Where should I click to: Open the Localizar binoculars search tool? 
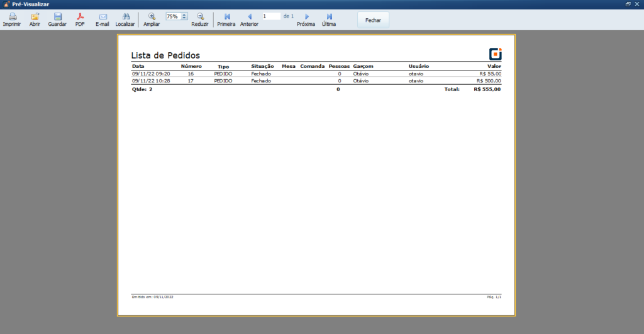pos(126,17)
